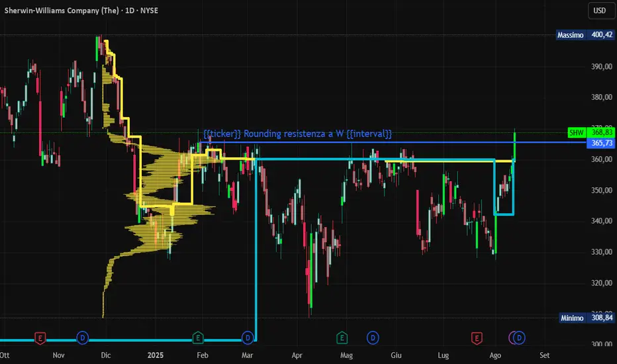
Task: Click the 390,00 price scale value
Action: click(602, 66)
